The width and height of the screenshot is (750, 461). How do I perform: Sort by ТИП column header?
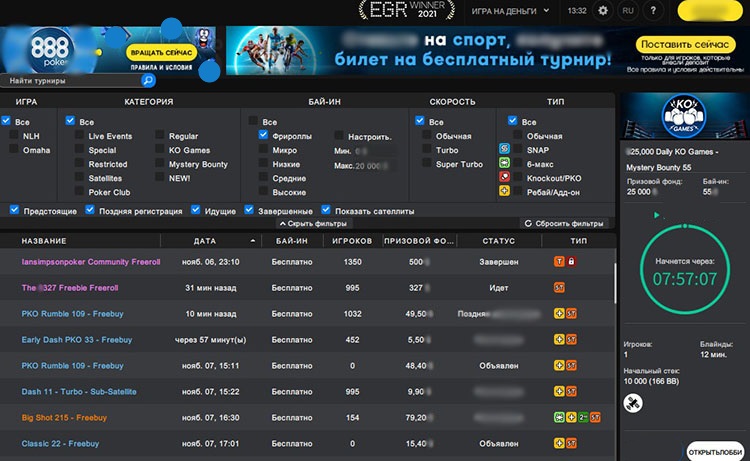578,241
